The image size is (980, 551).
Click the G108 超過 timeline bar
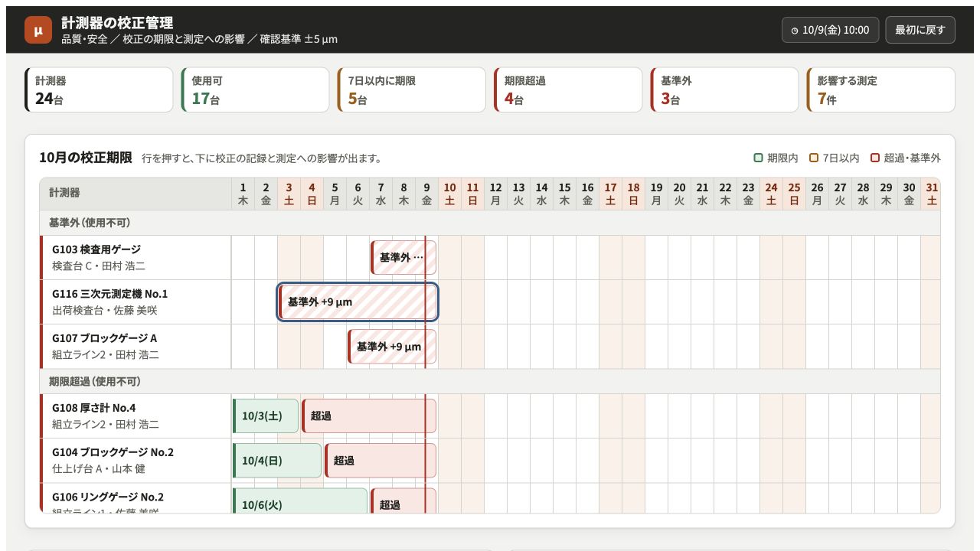point(369,416)
